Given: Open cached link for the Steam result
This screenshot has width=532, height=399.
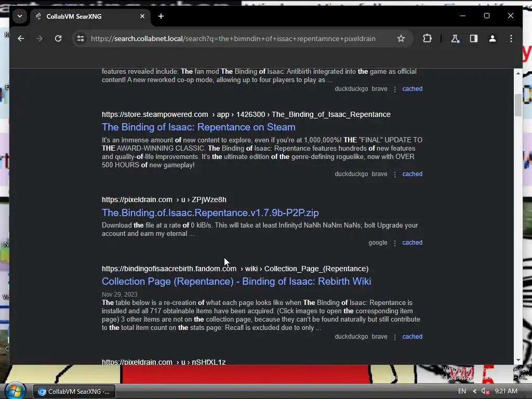Looking at the screenshot, I should click(x=412, y=174).
